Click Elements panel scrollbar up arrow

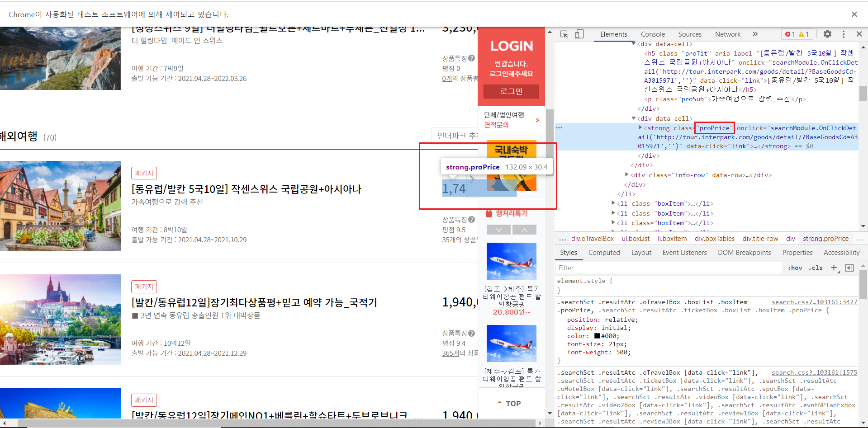[863, 47]
